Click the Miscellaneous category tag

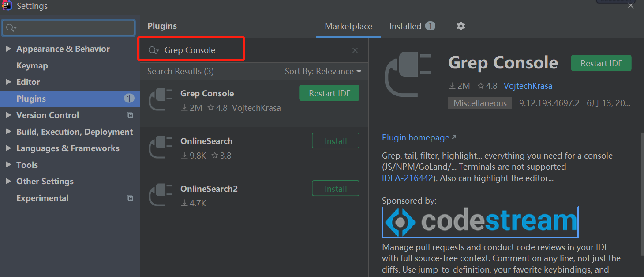pos(480,103)
